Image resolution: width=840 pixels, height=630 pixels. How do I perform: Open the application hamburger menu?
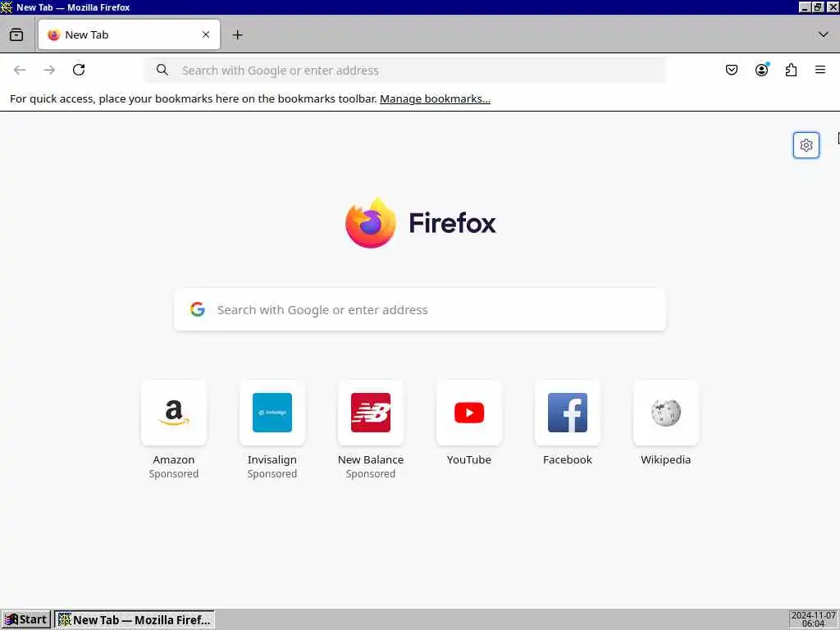(820, 71)
